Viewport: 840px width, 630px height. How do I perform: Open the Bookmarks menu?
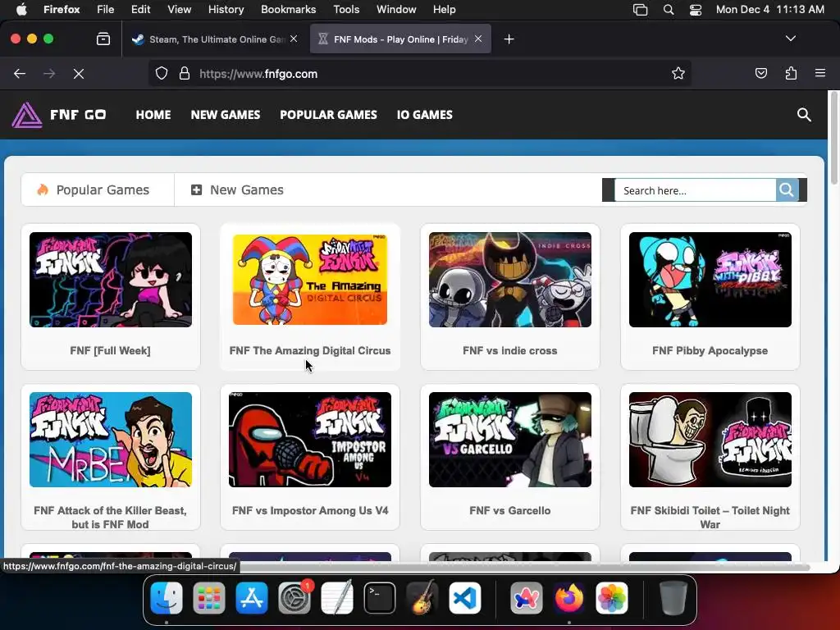point(288,10)
